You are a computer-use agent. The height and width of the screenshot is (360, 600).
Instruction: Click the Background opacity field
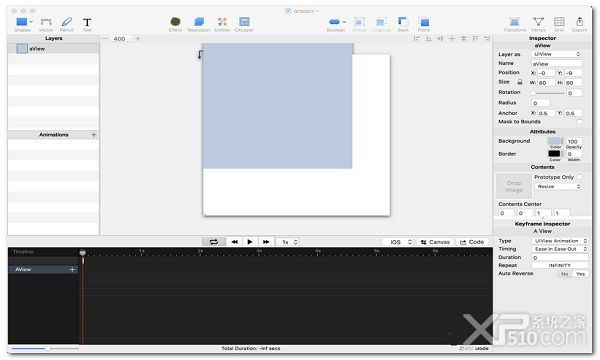574,142
